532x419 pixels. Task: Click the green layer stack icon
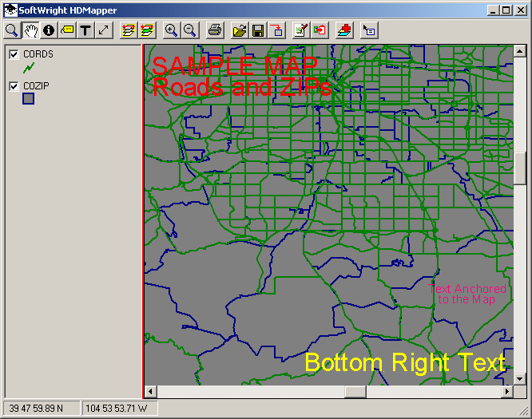pos(147,30)
